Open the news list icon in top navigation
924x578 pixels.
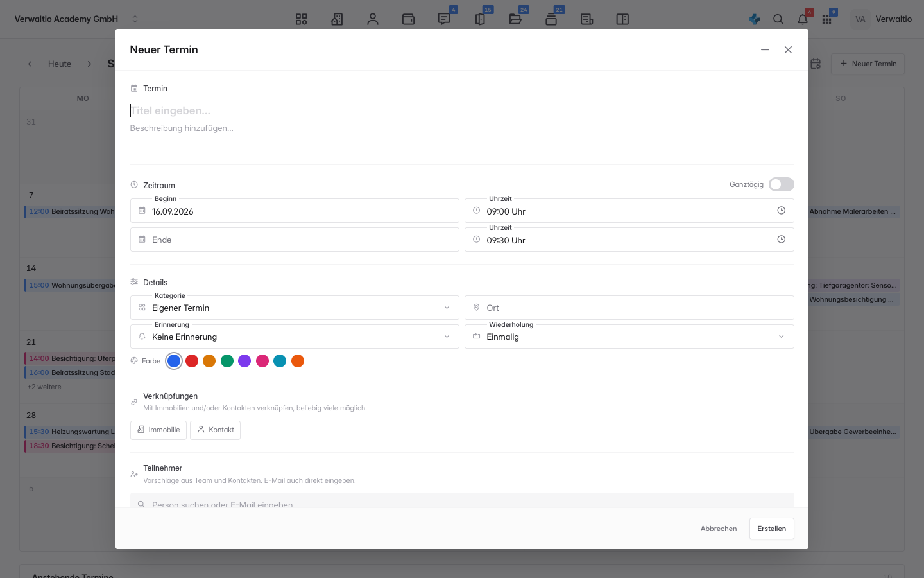[586, 19]
